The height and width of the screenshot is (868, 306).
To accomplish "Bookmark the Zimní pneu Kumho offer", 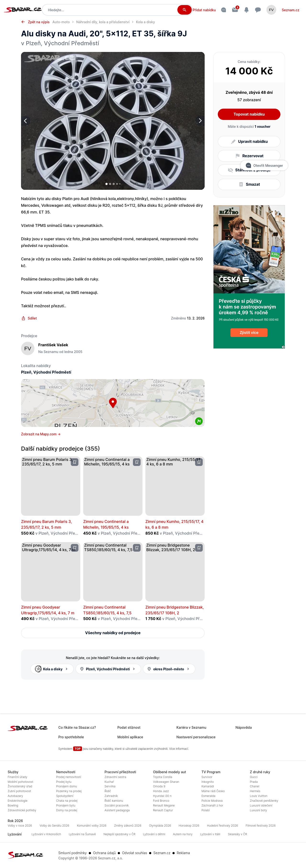I will 199,462.
